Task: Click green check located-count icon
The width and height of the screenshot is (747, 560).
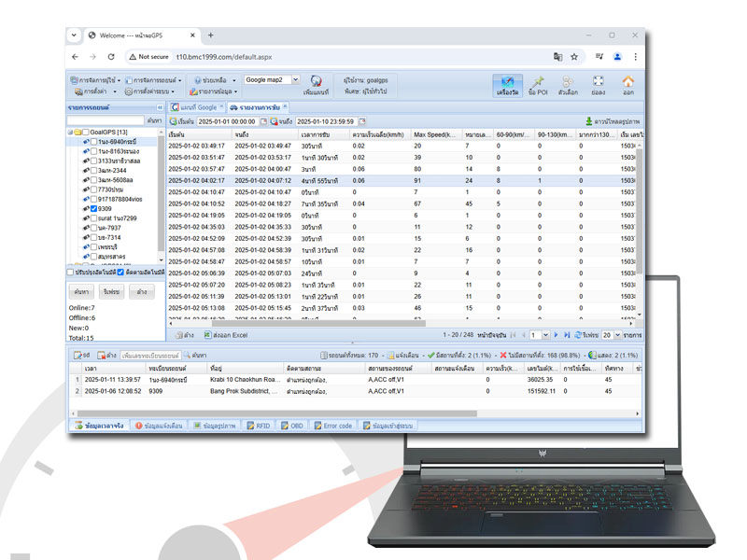Action: click(x=431, y=356)
